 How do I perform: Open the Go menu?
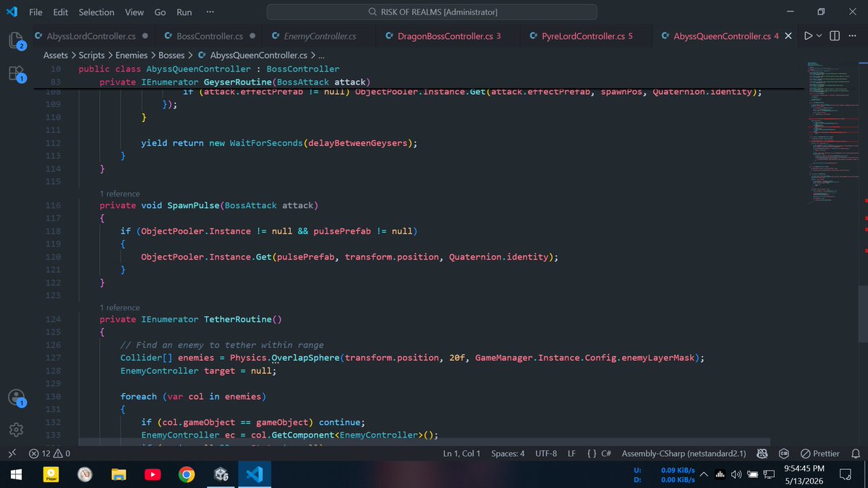point(160,12)
